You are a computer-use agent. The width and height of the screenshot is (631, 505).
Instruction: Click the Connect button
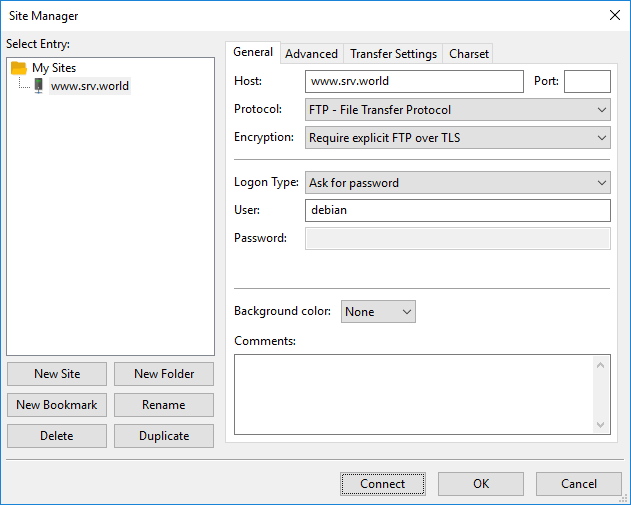pyautogui.click(x=383, y=484)
